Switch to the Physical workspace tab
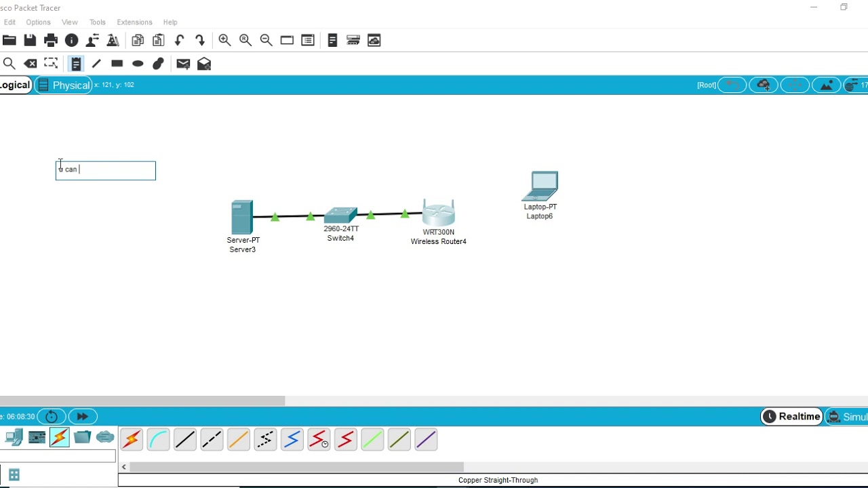This screenshot has width=868, height=488. coord(64,85)
